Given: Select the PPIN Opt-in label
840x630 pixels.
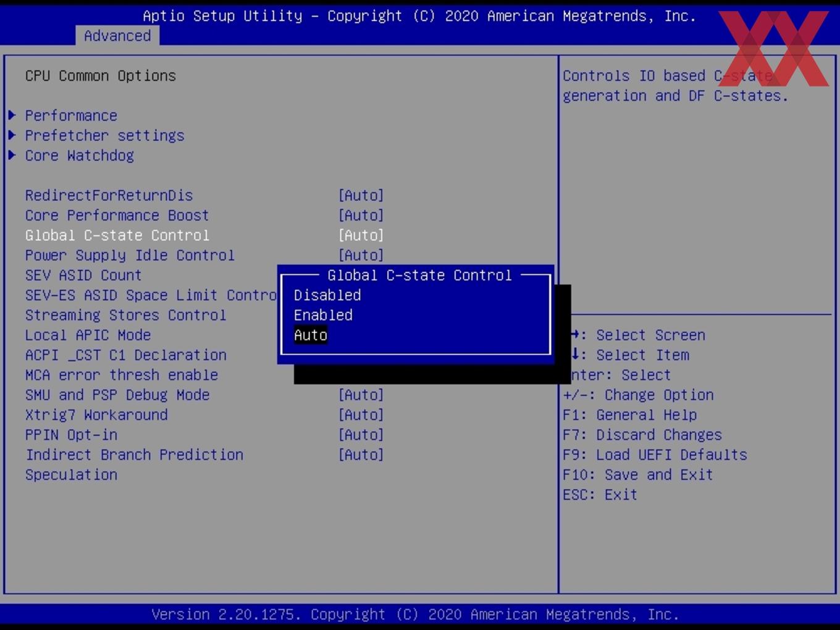Looking at the screenshot, I should 71,435.
